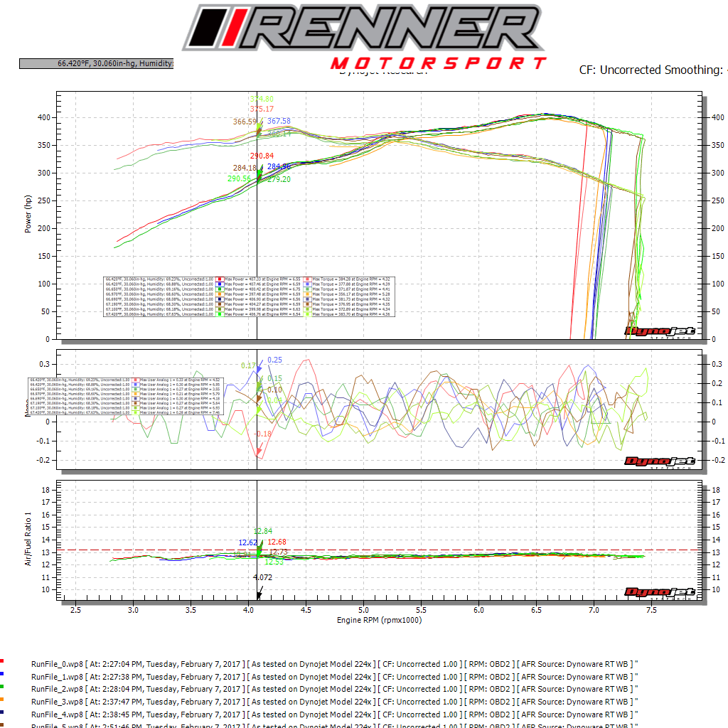Click the red Max Power 407.33 legend swatch
The image size is (728, 728).
click(x=220, y=279)
